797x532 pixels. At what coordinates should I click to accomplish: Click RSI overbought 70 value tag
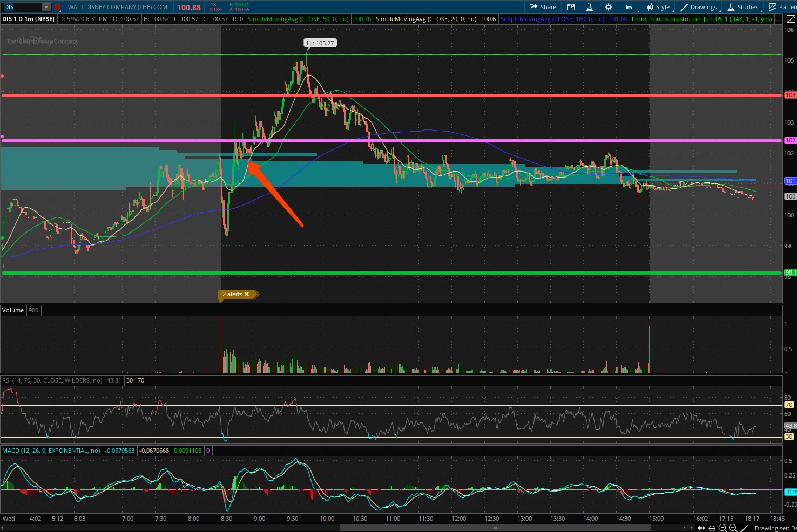[789, 405]
